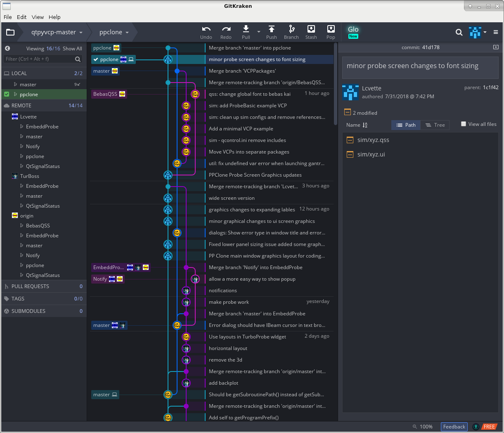Open the Edit menu
The image size is (504, 433).
[21, 17]
